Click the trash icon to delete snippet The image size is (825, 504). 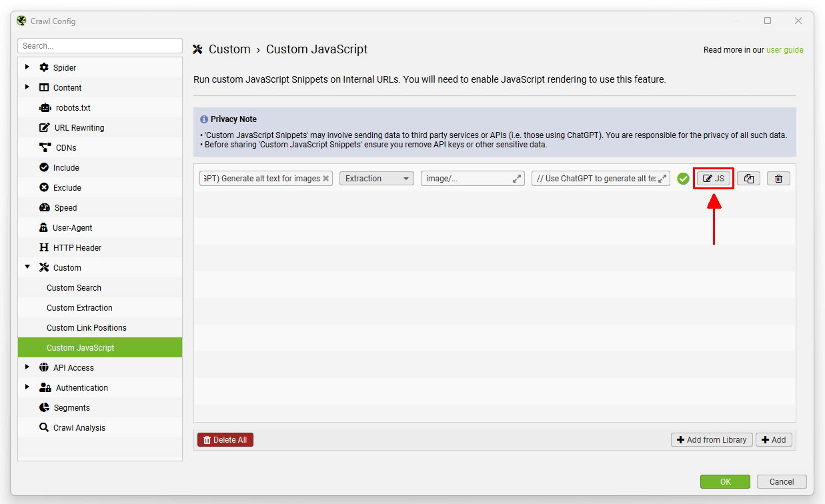tap(778, 179)
